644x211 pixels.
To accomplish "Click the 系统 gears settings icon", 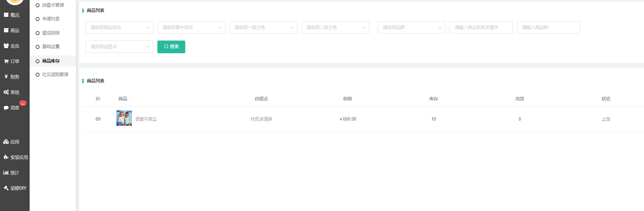I will click(x=6, y=92).
